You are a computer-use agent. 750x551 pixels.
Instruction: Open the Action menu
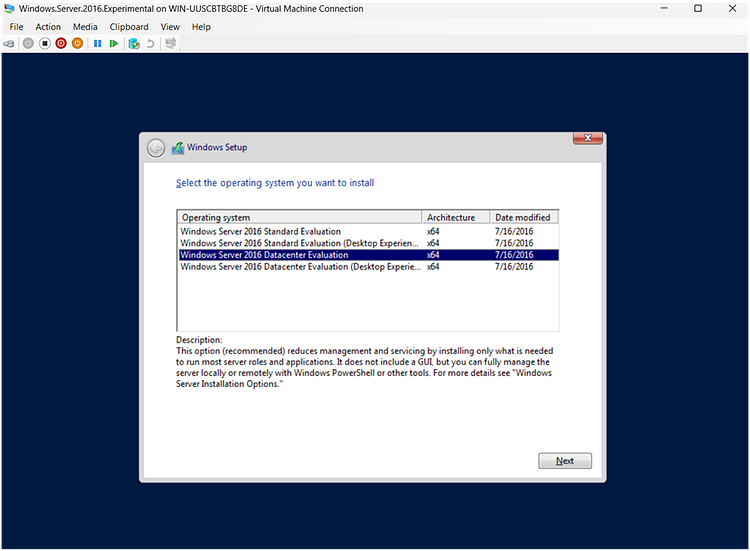point(48,27)
